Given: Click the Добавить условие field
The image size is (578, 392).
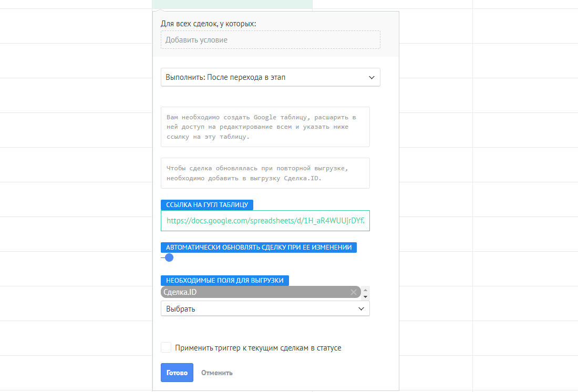Looking at the screenshot, I should (x=270, y=40).
